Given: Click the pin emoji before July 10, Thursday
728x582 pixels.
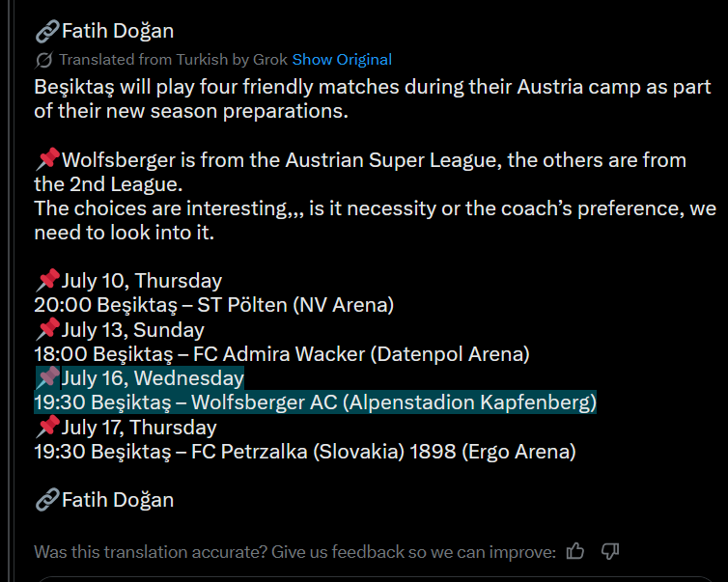Looking at the screenshot, I should pyautogui.click(x=47, y=281).
